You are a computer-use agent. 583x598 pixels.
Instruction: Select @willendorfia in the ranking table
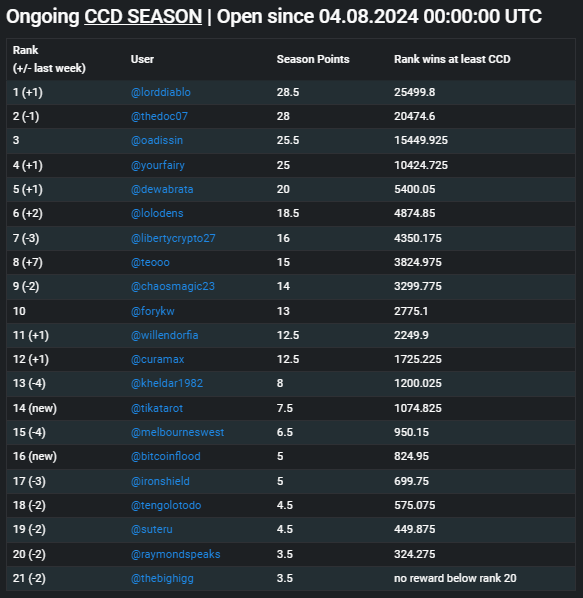(164, 335)
